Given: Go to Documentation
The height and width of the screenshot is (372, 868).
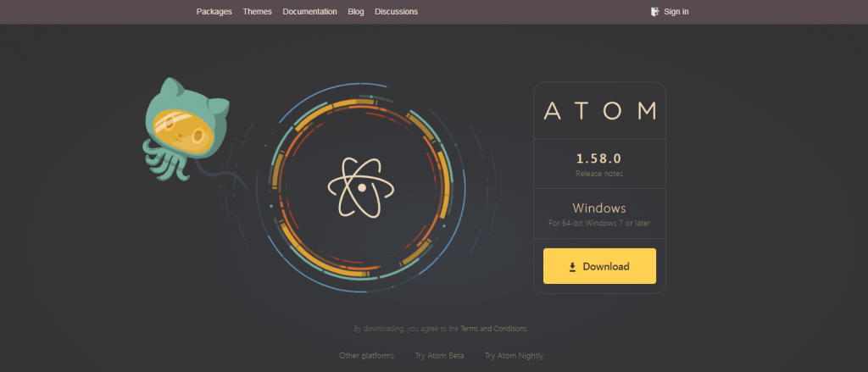Looking at the screenshot, I should 310,12.
